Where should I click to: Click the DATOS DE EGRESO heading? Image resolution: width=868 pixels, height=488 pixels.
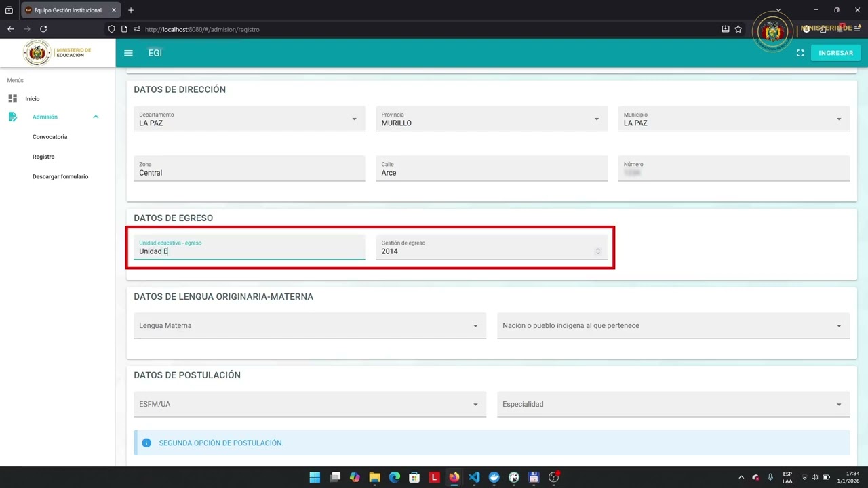click(173, 218)
